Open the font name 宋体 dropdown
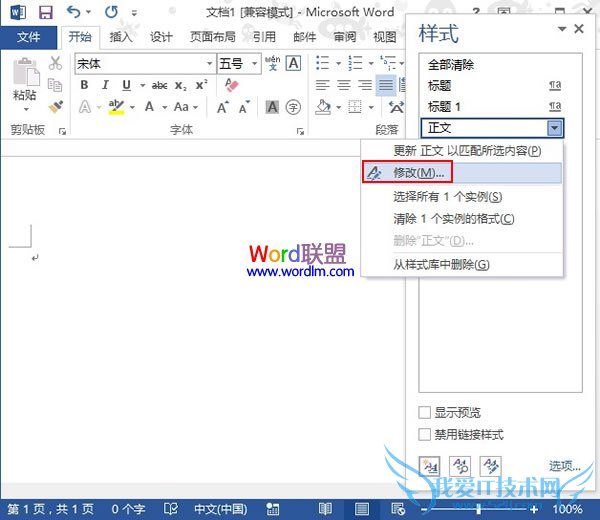600x520 pixels. [x=209, y=64]
